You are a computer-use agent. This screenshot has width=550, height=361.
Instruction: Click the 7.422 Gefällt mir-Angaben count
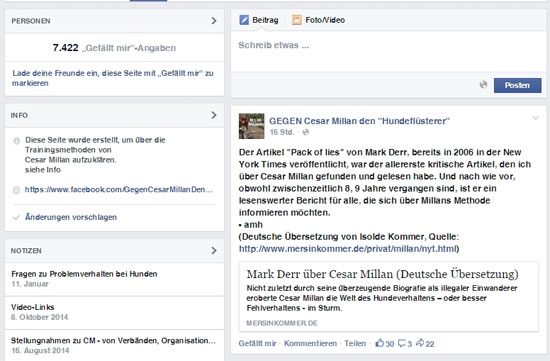[x=114, y=48]
